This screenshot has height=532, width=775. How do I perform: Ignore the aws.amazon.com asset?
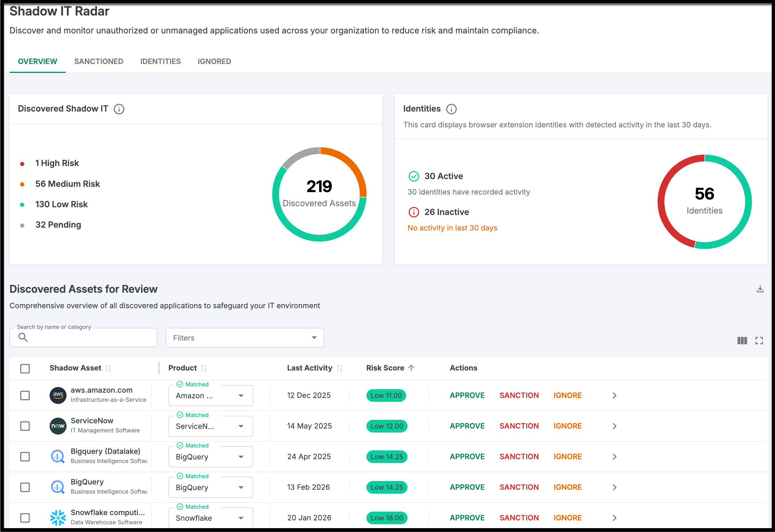567,395
